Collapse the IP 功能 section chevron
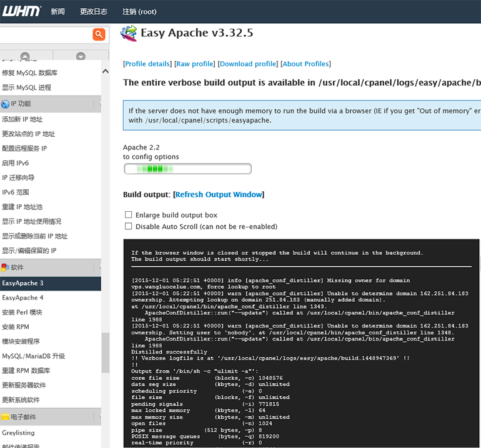The image size is (481, 448). pos(99,104)
